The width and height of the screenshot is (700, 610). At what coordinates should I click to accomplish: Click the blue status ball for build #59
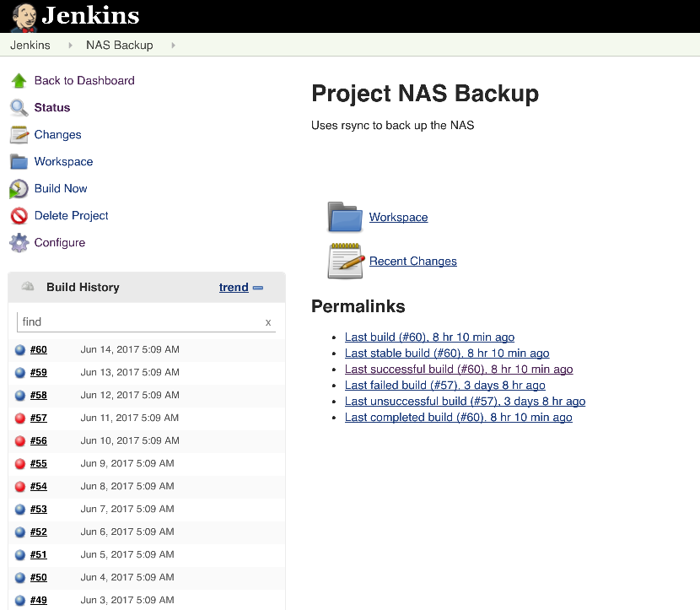pos(20,372)
